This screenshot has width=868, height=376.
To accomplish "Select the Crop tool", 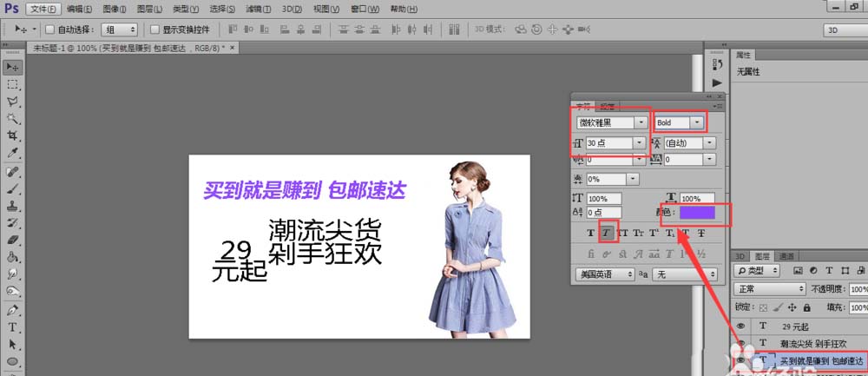I will click(x=12, y=135).
